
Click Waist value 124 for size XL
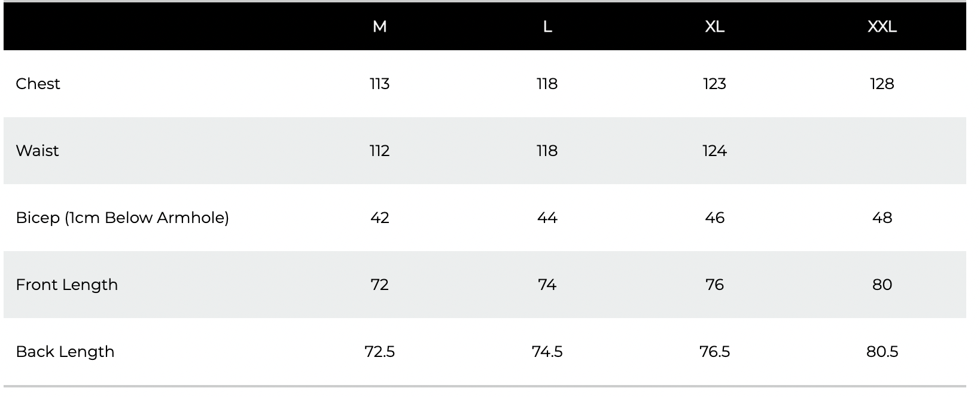click(x=715, y=151)
